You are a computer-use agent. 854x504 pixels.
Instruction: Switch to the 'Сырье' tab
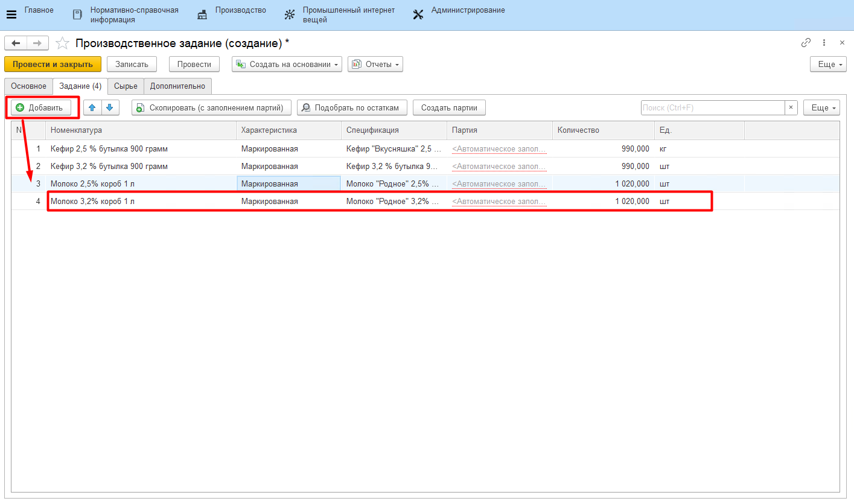(126, 86)
